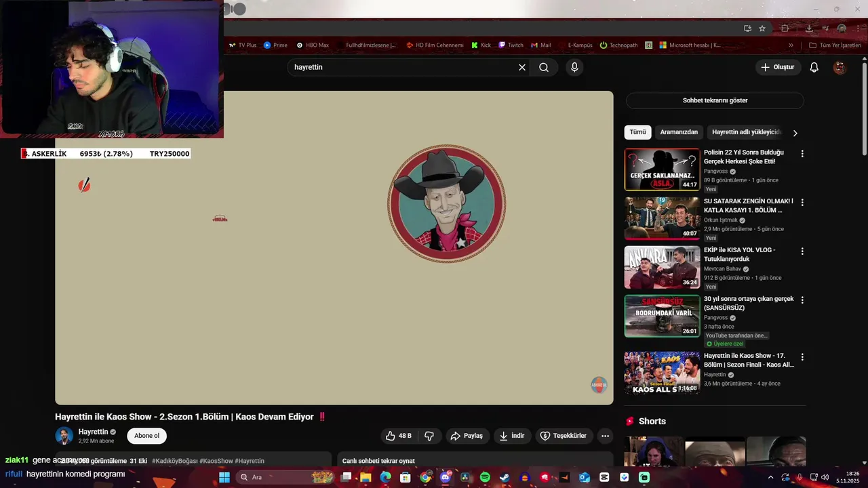Open the TV Plus bookmark
Viewport: 868px width, 488px height.
(242, 45)
